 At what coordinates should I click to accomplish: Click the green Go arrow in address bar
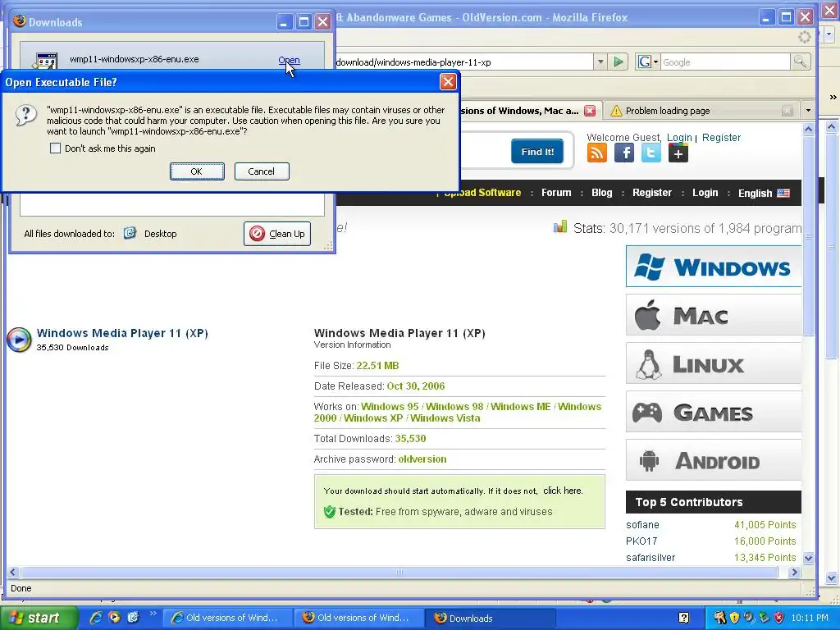[619, 62]
